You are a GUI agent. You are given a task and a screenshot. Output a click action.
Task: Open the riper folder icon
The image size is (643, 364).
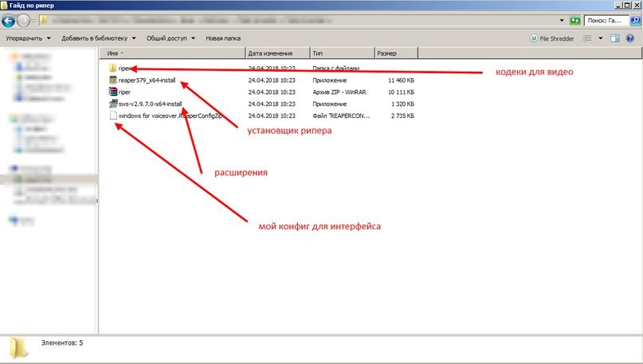click(x=112, y=69)
